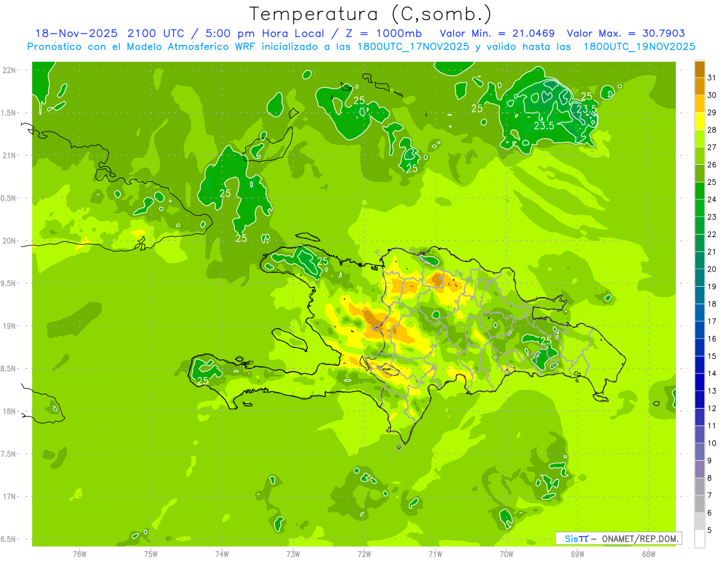Click the 28 value on the color scale
The width and height of the screenshot is (728, 562).
[712, 130]
